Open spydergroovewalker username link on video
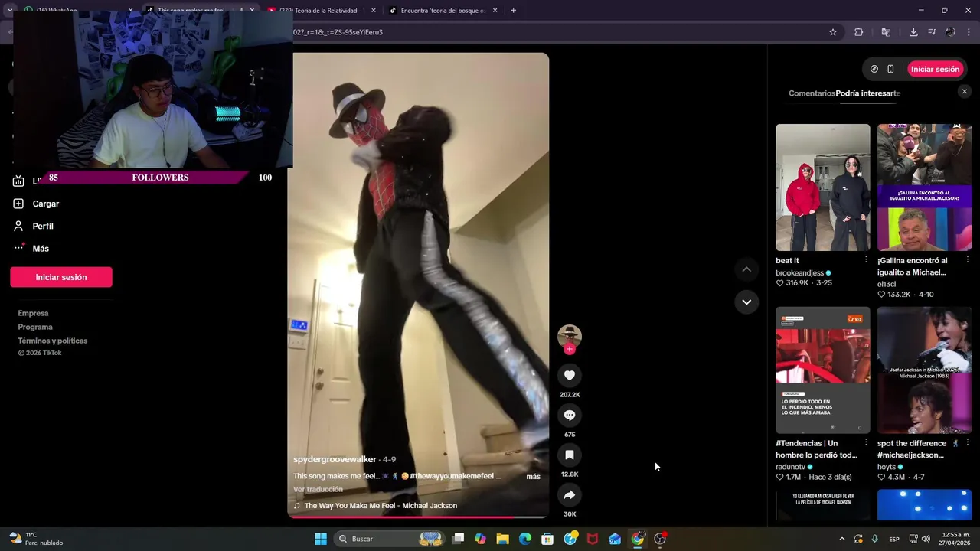Image resolution: width=980 pixels, height=551 pixels. coord(335,459)
